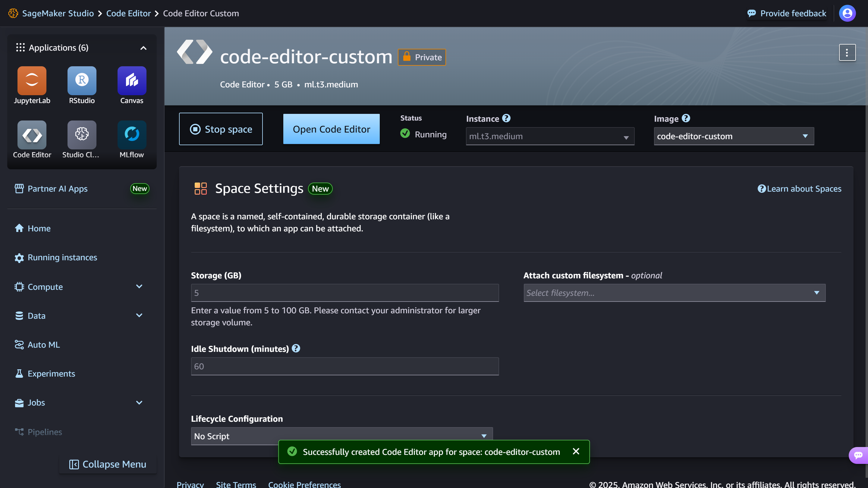868x488 pixels.
Task: Launch the RStudio app icon
Action: click(82, 81)
